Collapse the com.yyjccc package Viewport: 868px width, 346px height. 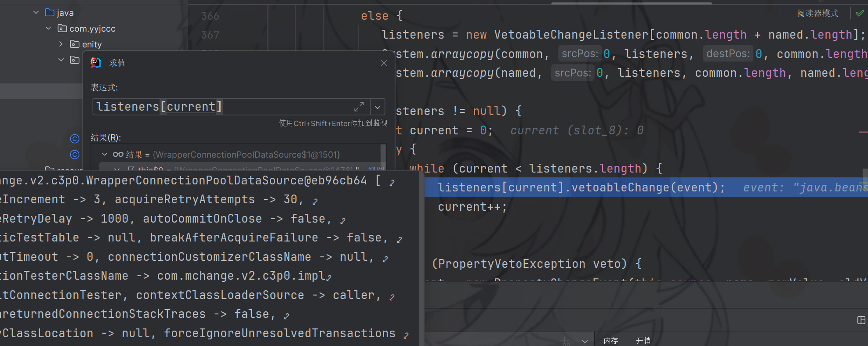pos(48,28)
